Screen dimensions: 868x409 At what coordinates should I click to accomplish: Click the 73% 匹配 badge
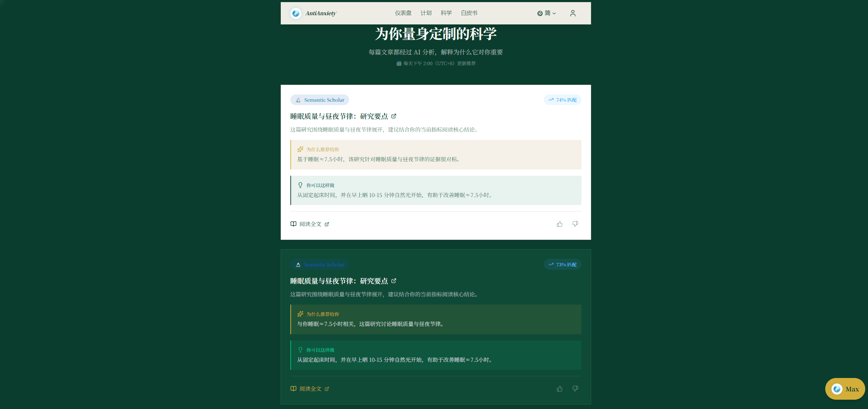tap(562, 265)
